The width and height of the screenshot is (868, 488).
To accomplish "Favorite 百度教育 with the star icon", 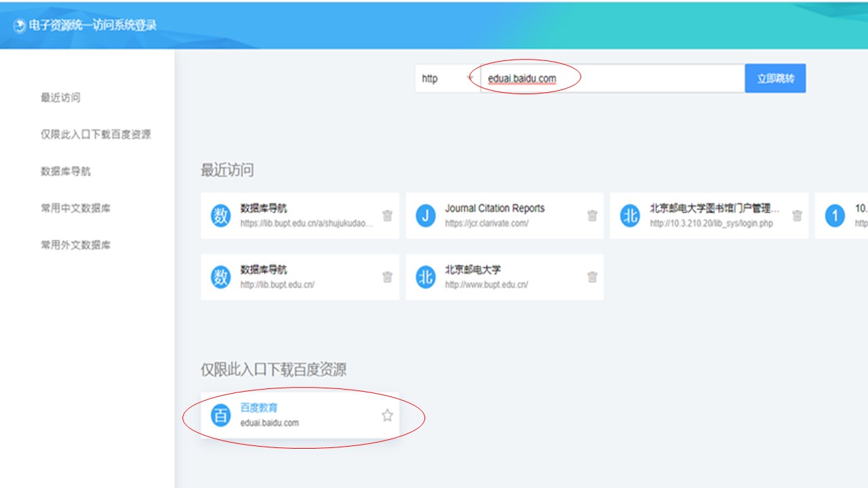I will coord(387,415).
